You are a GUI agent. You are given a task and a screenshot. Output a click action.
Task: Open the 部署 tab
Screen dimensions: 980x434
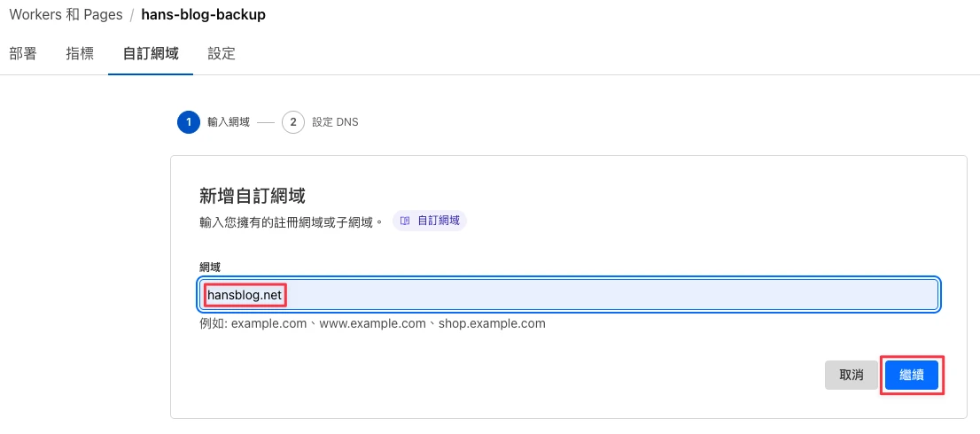pos(23,54)
